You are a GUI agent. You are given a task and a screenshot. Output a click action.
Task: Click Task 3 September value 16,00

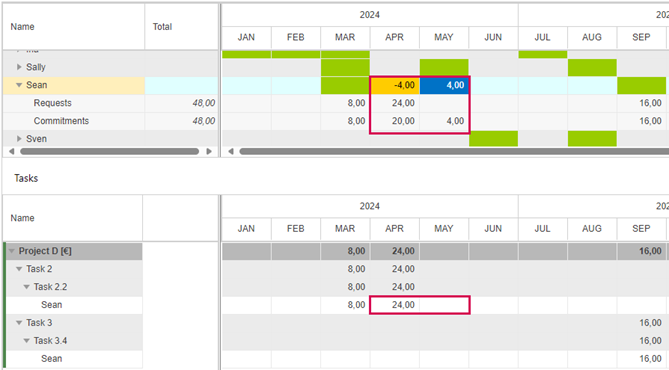click(x=650, y=323)
